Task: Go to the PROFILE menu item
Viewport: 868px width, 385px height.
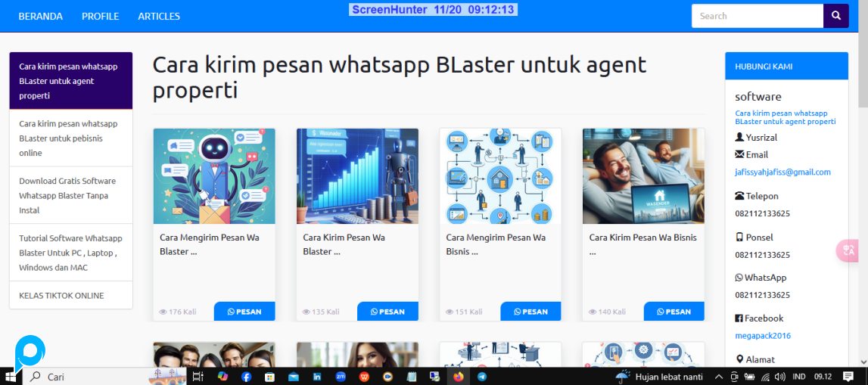Action: pos(100,16)
